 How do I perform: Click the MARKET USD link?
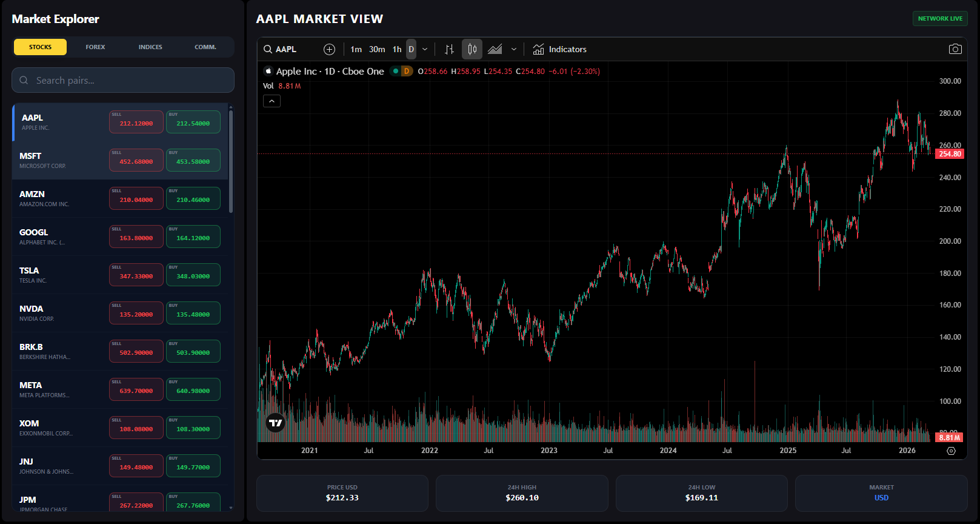(x=881, y=498)
